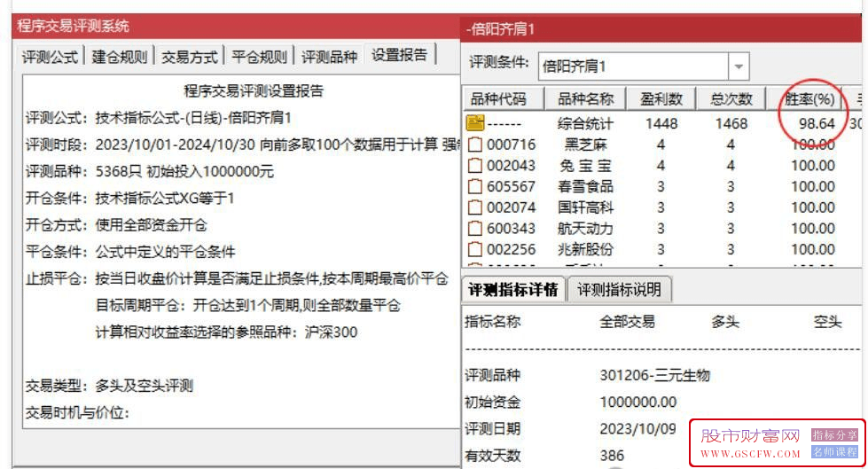
Task: Expand the 评测条件 dropdown arrow
Action: coord(739,66)
